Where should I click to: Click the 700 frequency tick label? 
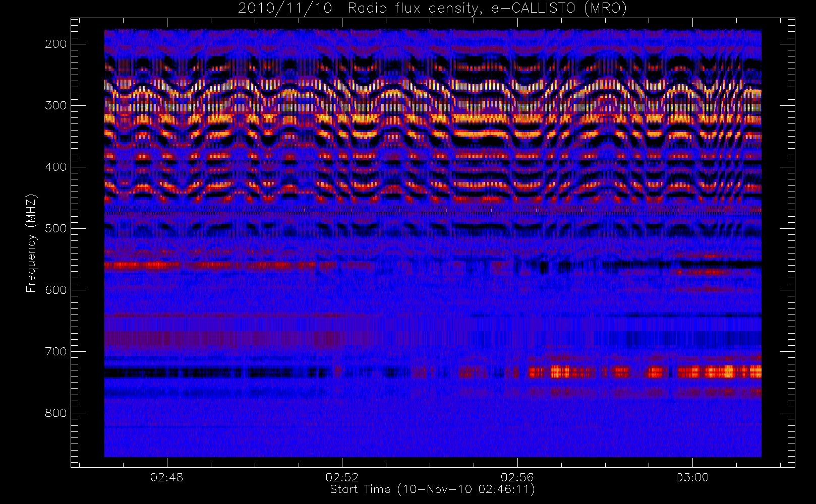click(x=56, y=351)
